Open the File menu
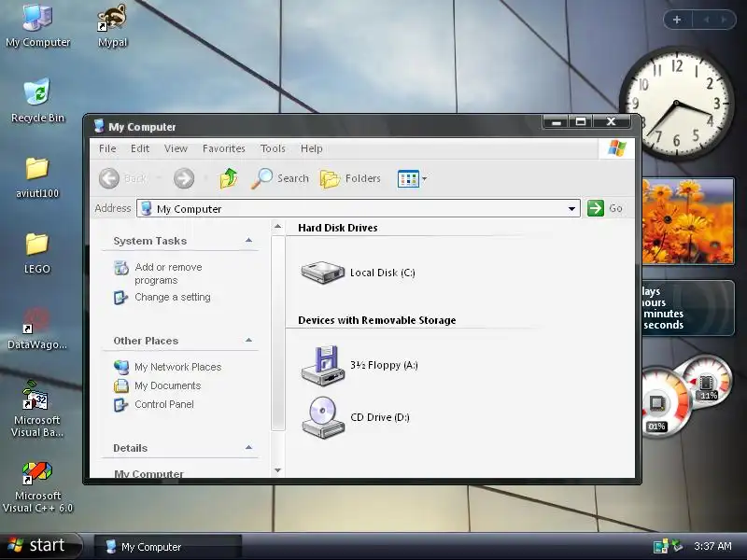The height and width of the screenshot is (560, 747). click(x=107, y=148)
